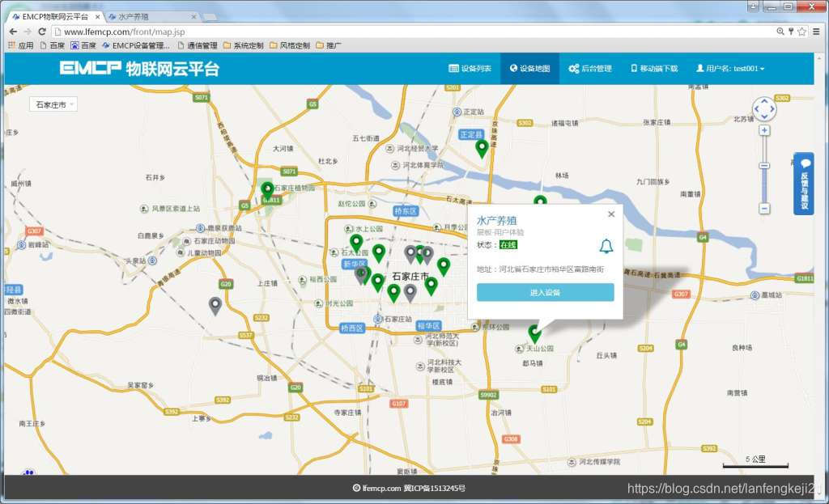Viewport: 829px width, 504px height.
Task: Click the lfemcp.com 冀ICP备 footer text
Action: coord(409,488)
